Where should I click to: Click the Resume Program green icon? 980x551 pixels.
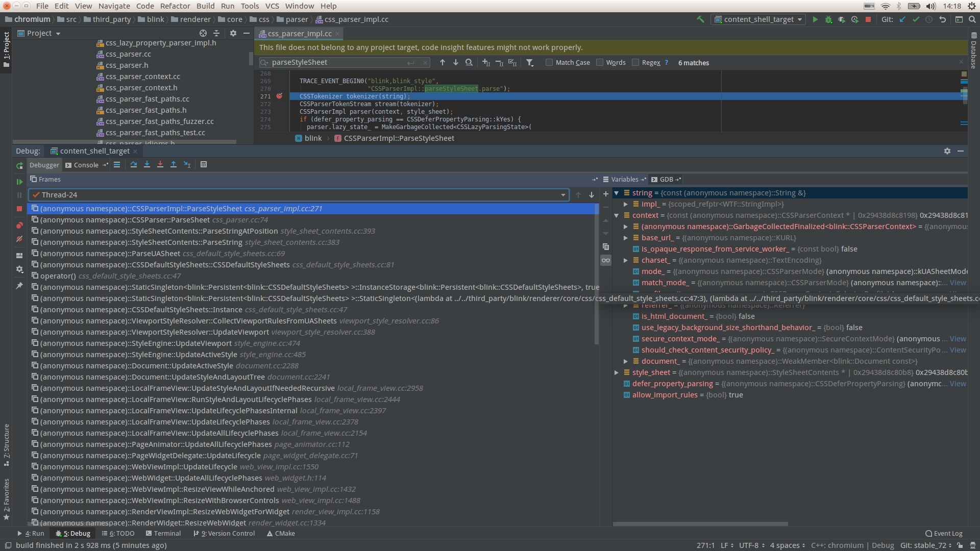click(x=19, y=182)
